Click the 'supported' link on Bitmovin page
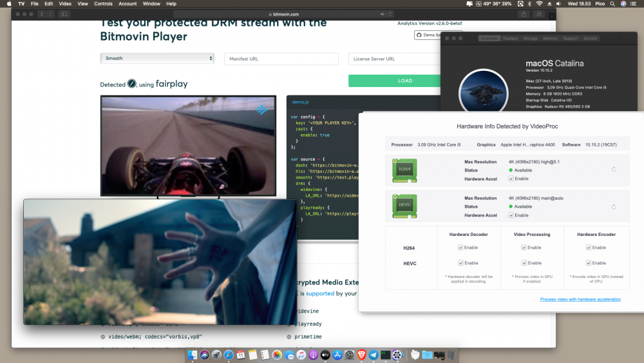 pyautogui.click(x=320, y=293)
